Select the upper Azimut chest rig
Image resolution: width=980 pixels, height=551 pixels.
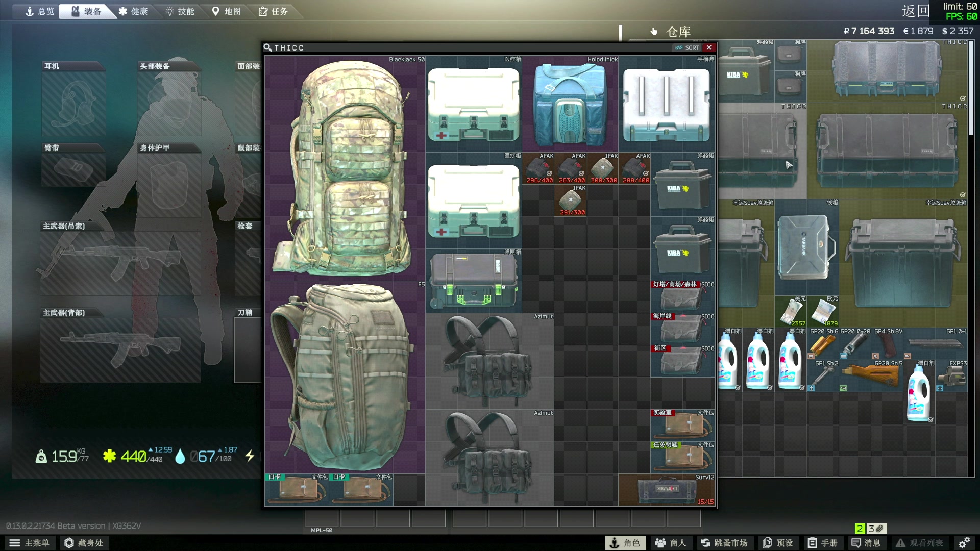pos(489,361)
